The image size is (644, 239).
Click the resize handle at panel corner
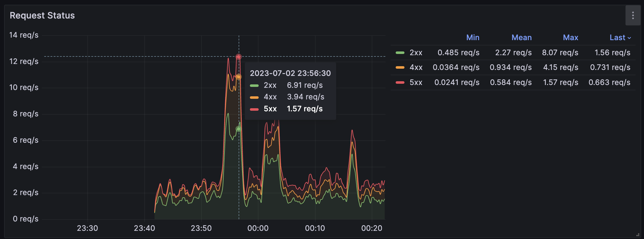pyautogui.click(x=637, y=234)
